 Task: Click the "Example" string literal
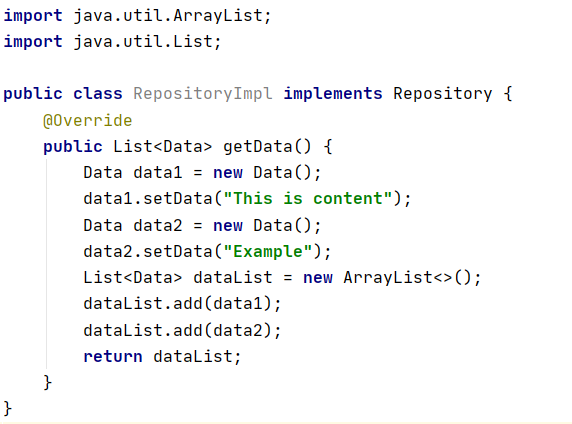click(x=267, y=252)
